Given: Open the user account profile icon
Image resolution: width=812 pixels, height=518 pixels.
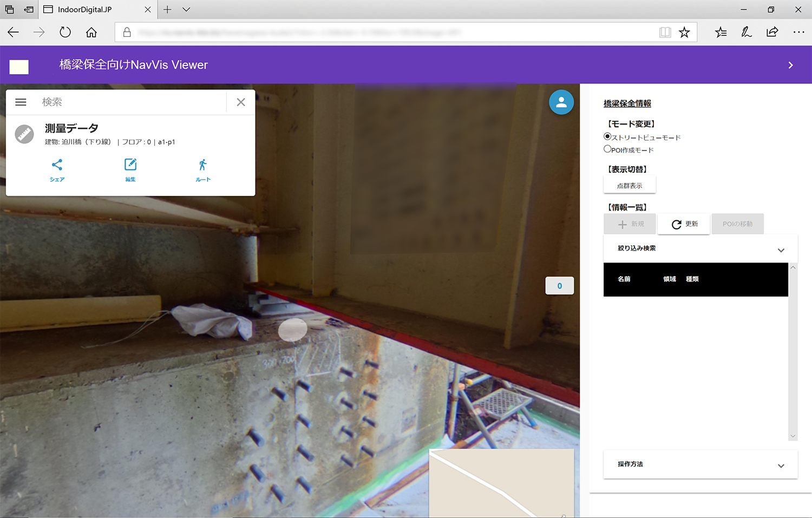Looking at the screenshot, I should click(561, 102).
